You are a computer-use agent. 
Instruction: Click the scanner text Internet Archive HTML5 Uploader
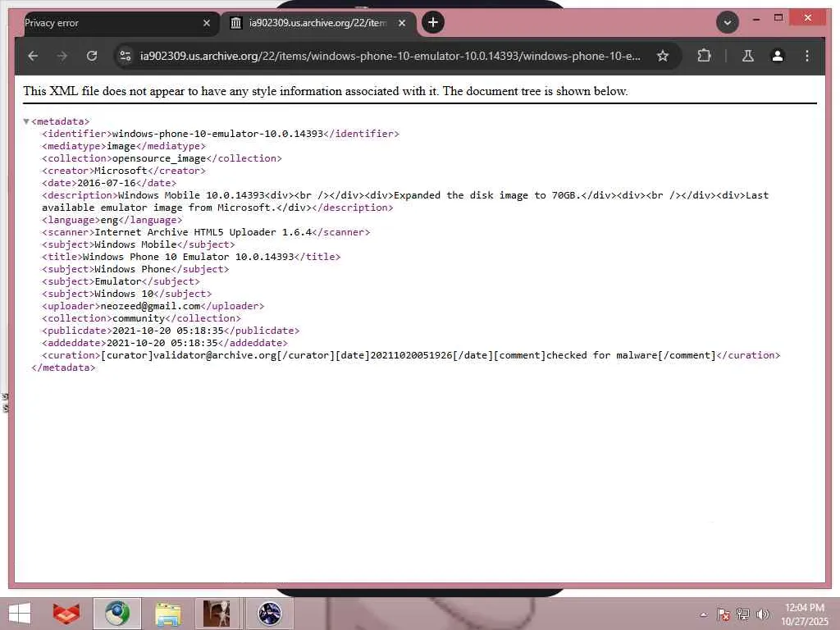tap(186, 232)
